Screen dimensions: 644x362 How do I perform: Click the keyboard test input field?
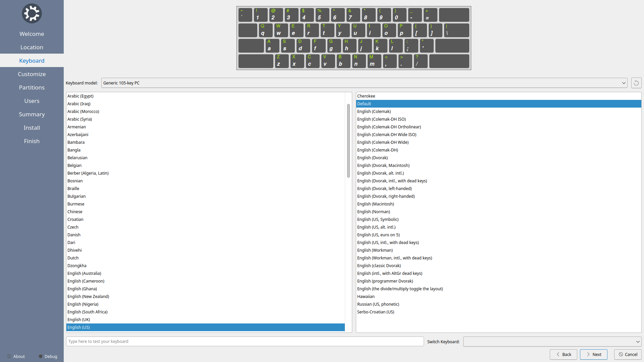(245, 341)
